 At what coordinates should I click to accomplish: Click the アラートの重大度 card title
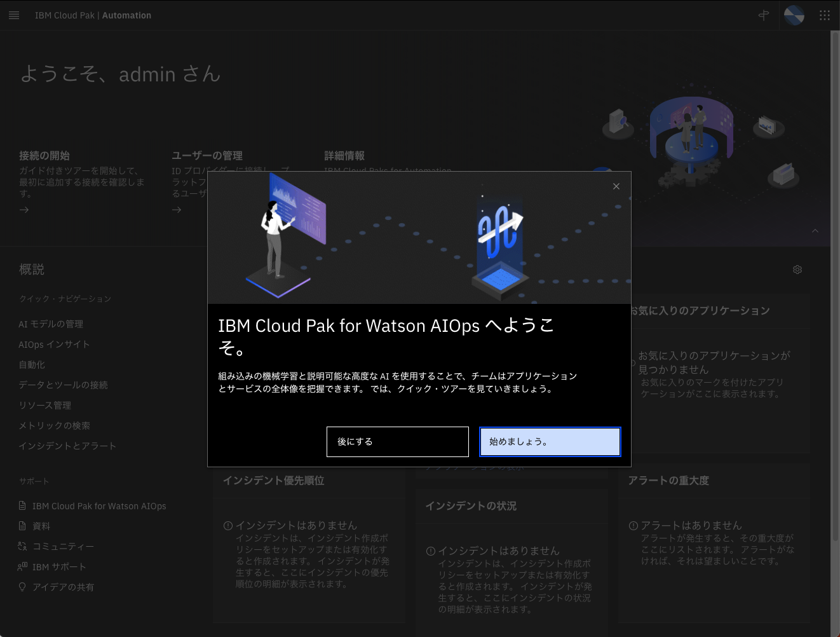pyautogui.click(x=668, y=481)
